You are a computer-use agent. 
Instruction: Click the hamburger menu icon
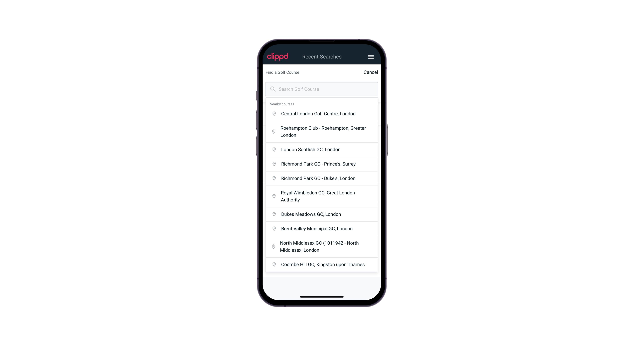(x=371, y=57)
